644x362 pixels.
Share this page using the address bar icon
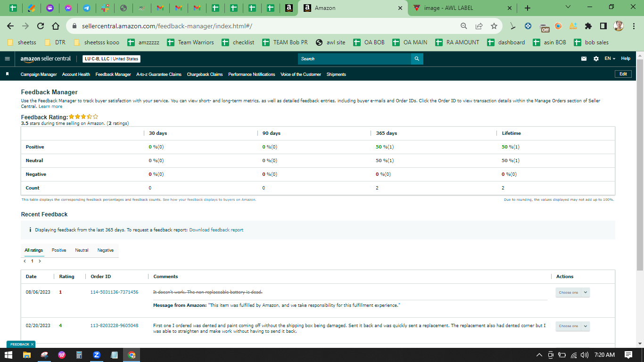[x=479, y=26]
